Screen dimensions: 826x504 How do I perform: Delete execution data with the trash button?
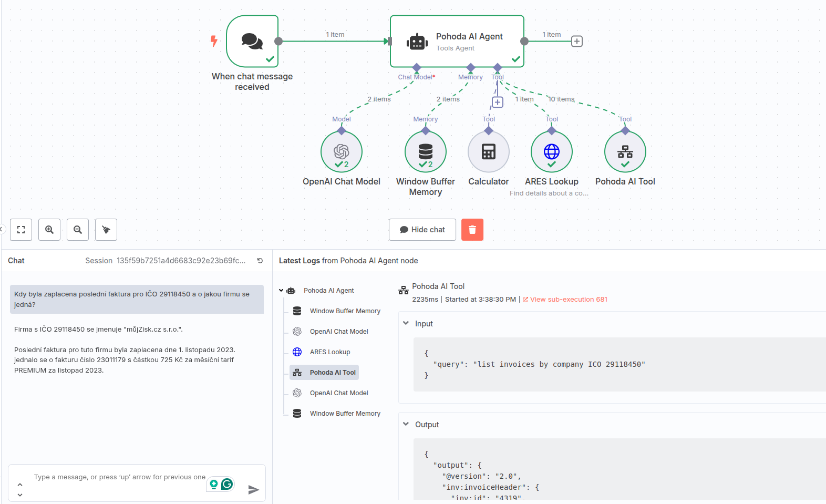[x=472, y=230]
